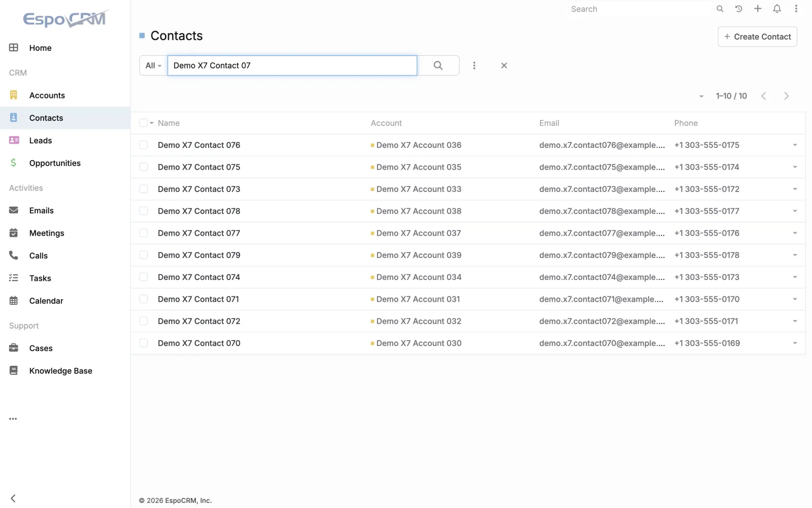This screenshot has width=812, height=508.
Task: Go to previous page of results
Action: tap(764, 96)
